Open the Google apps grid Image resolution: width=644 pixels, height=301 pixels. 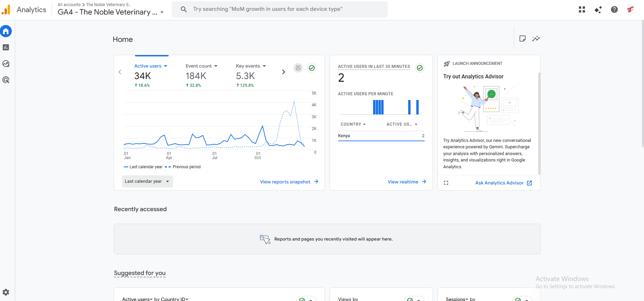coord(582,9)
